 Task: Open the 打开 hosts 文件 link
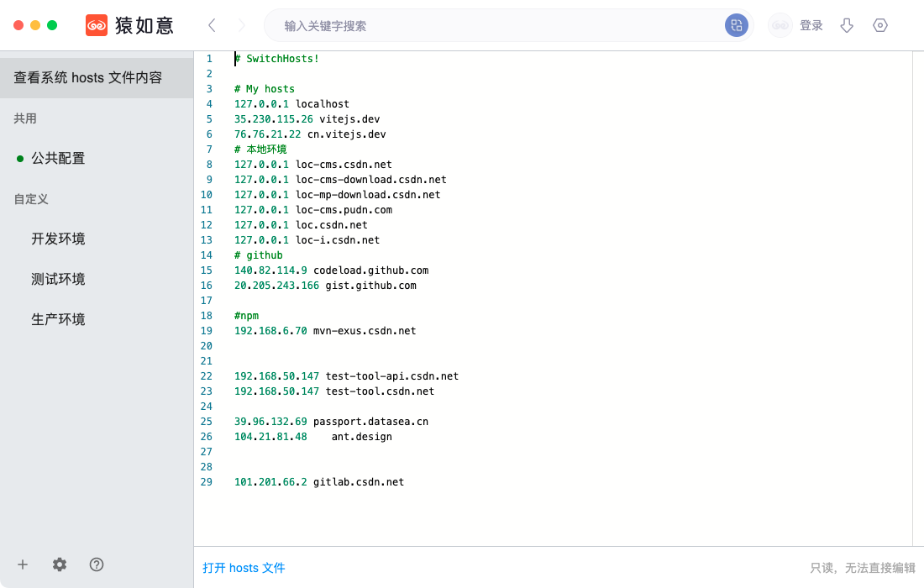(244, 567)
